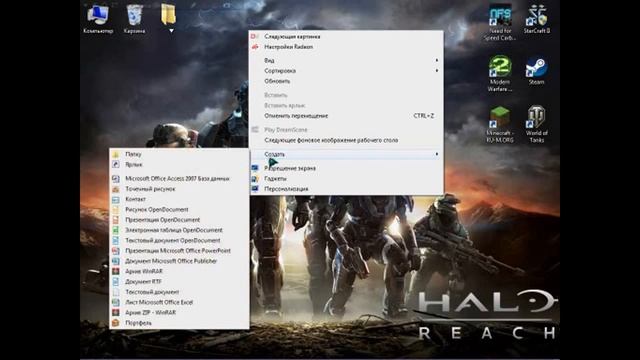Create Лист Microsoft Office Excel
Image resolution: width=640 pixels, height=360 pixels.
[179, 302]
